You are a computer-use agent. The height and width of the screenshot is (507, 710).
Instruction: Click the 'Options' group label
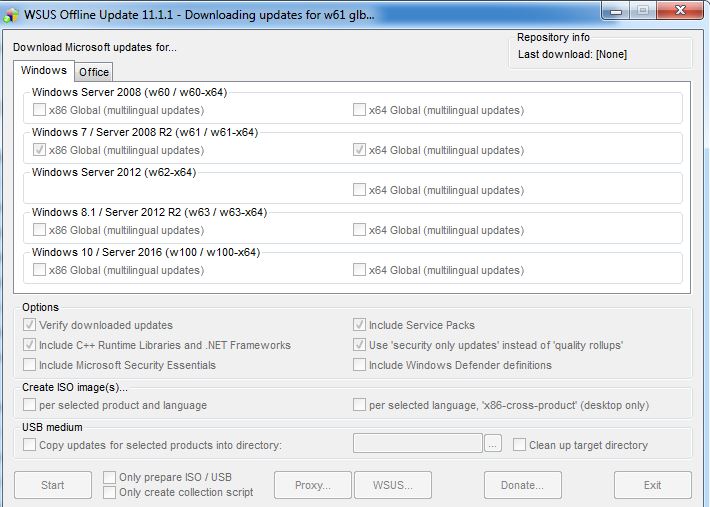click(40, 307)
